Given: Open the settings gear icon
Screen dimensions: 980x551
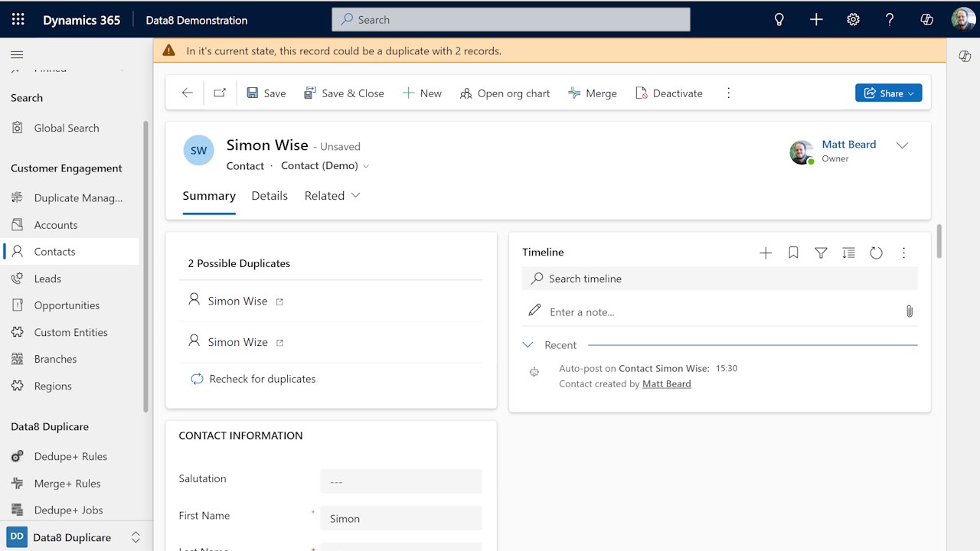Looking at the screenshot, I should [853, 20].
